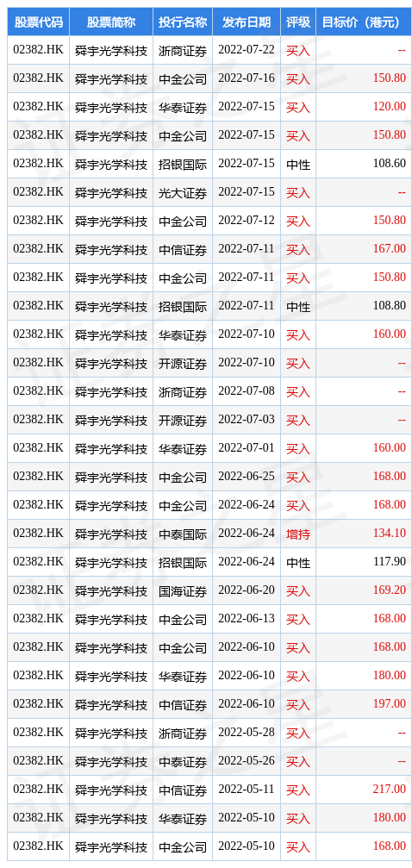412x868 pixels.
Task: Click the 发布日期 column header
Action: click(247, 22)
